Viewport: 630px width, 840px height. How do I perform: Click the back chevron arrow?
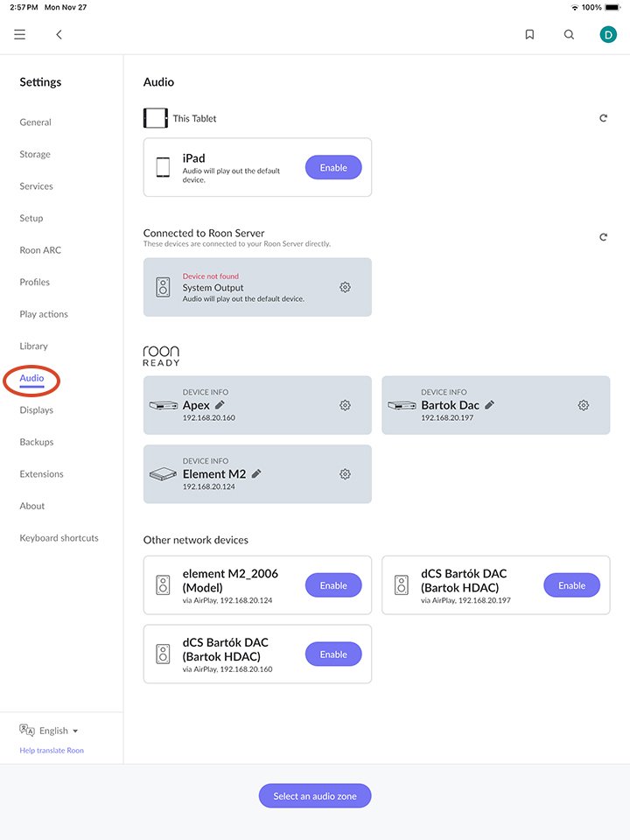point(59,34)
